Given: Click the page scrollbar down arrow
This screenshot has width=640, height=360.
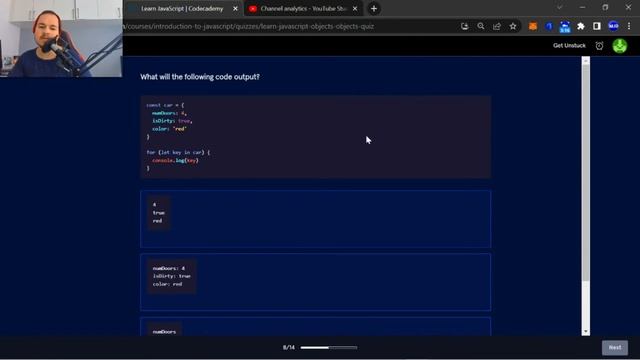Looking at the screenshot, I should tap(586, 332).
